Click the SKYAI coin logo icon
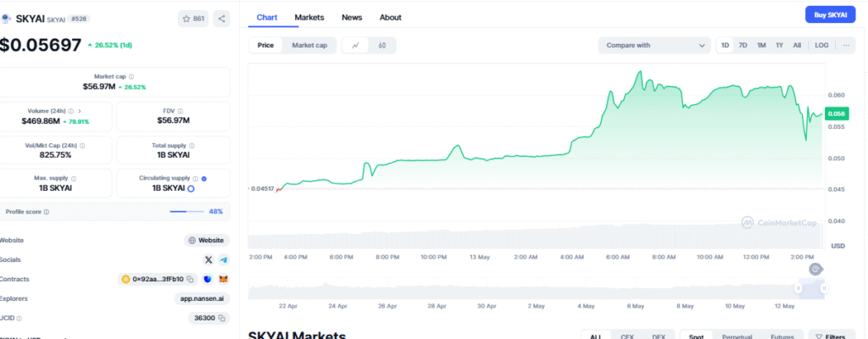 (6, 19)
